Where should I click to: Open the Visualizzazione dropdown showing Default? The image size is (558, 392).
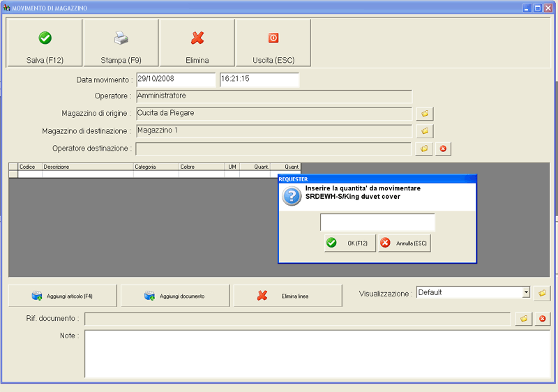pos(526,292)
